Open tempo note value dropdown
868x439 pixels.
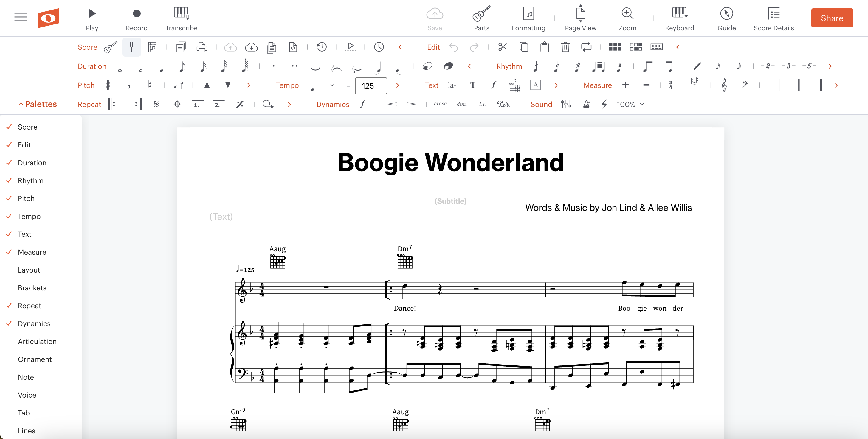[332, 85]
